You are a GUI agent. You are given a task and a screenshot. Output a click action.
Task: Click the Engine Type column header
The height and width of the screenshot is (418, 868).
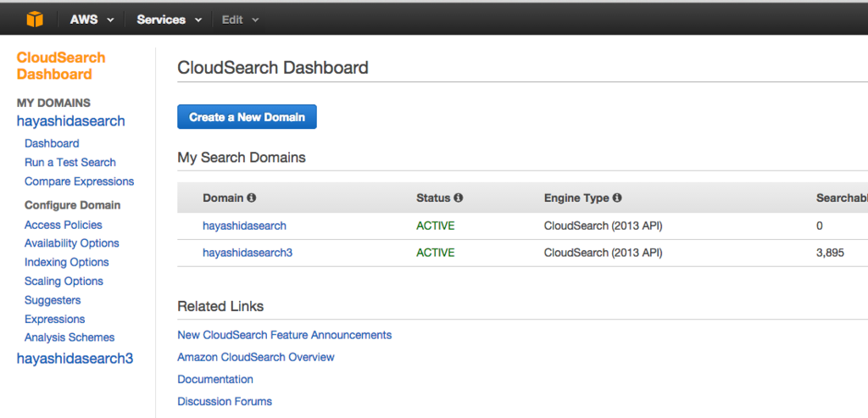pos(576,198)
